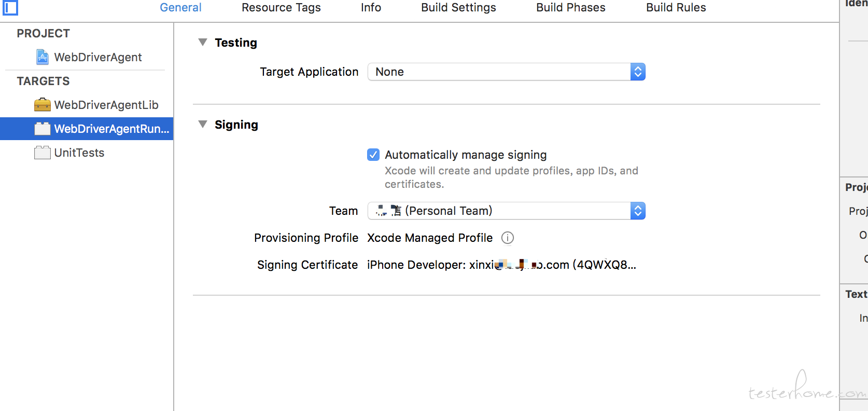Viewport: 868px width, 411px height.
Task: Click the Signing section title
Action: point(236,125)
